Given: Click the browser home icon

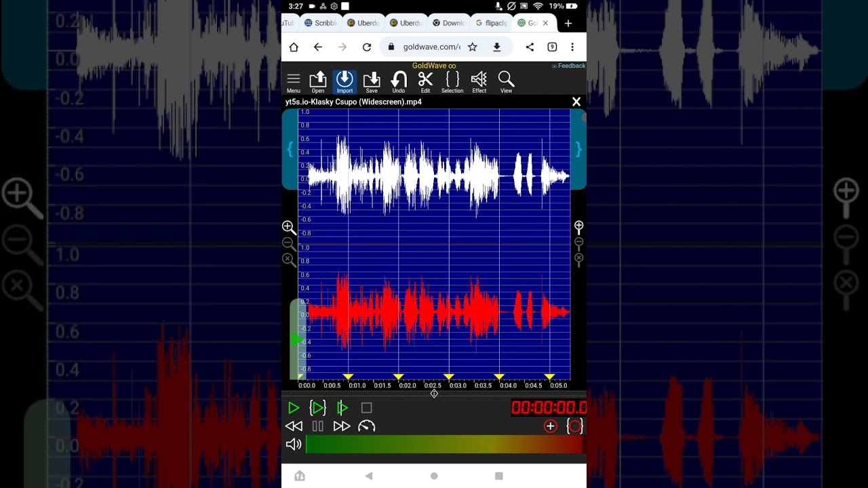Looking at the screenshot, I should click(294, 47).
